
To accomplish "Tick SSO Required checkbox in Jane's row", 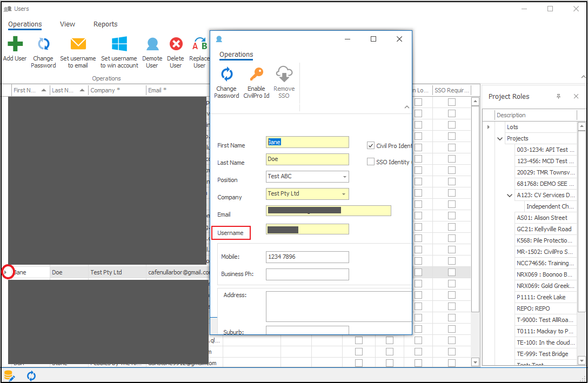I will pyautogui.click(x=451, y=272).
